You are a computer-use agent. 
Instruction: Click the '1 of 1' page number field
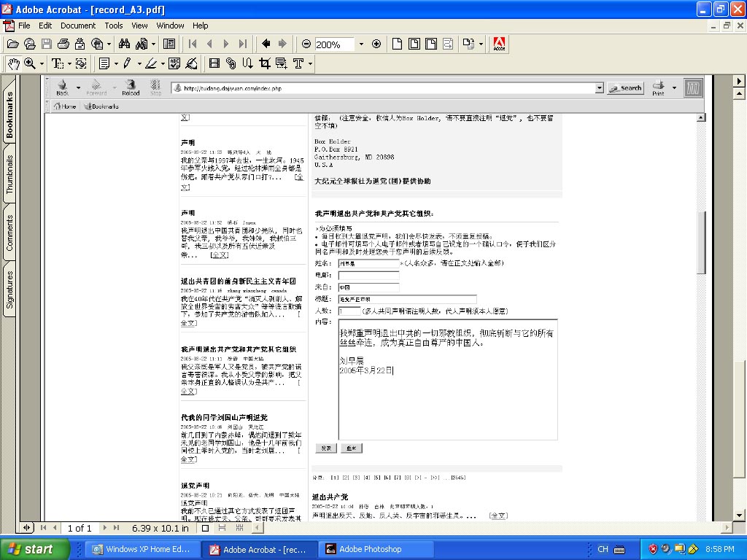point(80,528)
